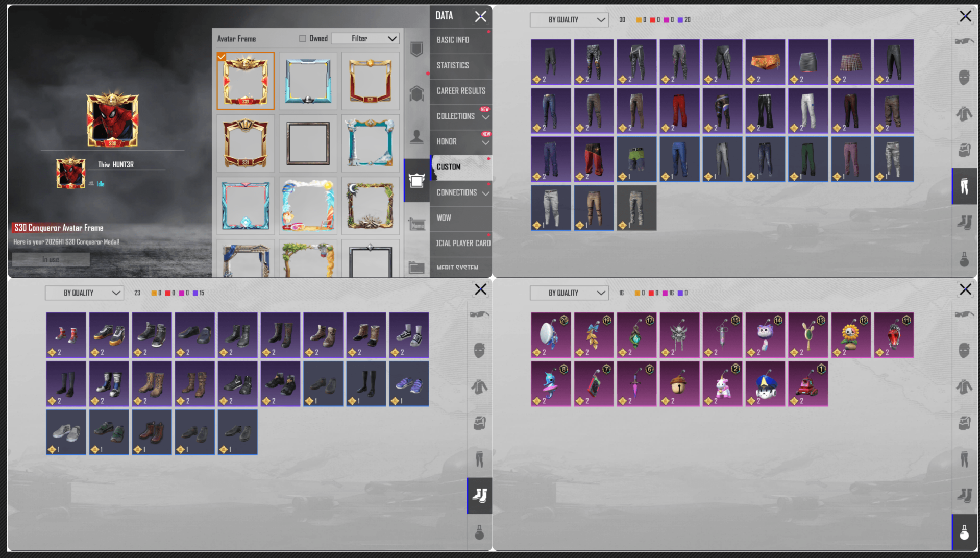Select shoes category icon in top-right panel

(x=964, y=223)
